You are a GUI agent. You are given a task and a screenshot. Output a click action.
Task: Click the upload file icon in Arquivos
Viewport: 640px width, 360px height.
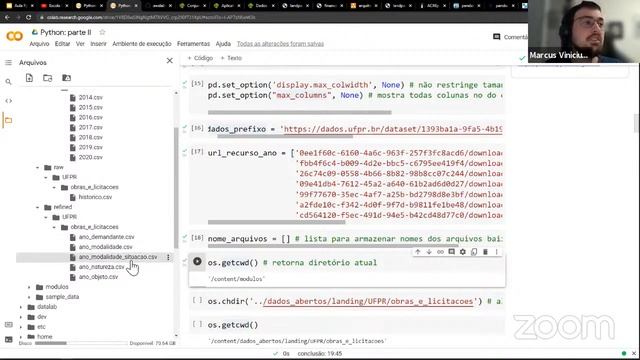pos(29,78)
